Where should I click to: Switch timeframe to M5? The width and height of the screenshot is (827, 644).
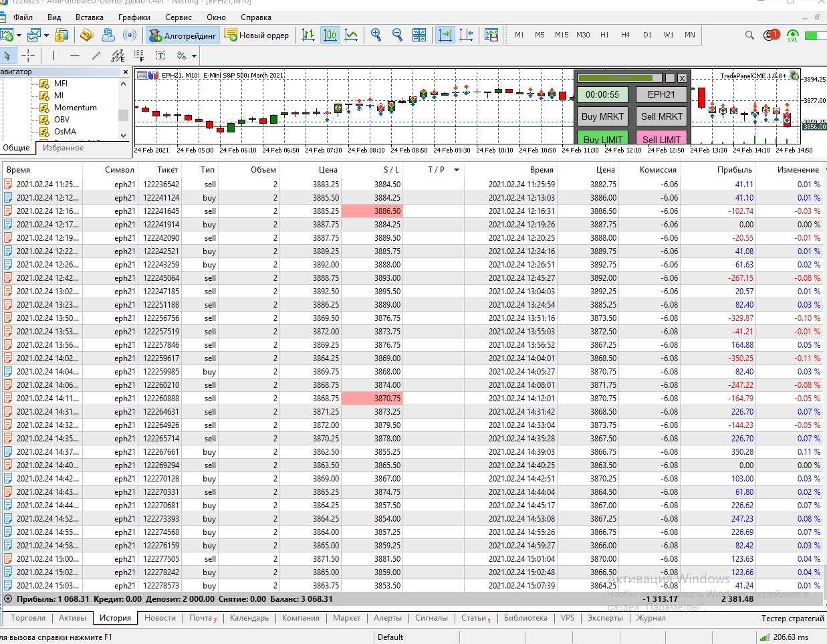(x=540, y=35)
